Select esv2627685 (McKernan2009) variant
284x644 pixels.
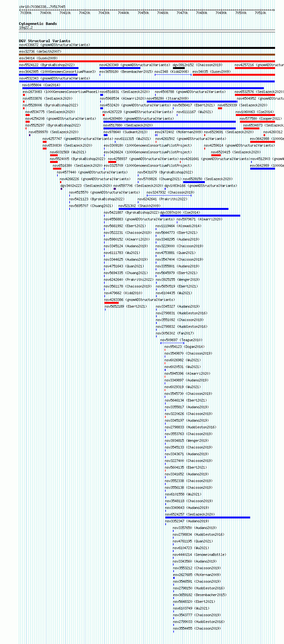pyautogui.click(x=197, y=575)
